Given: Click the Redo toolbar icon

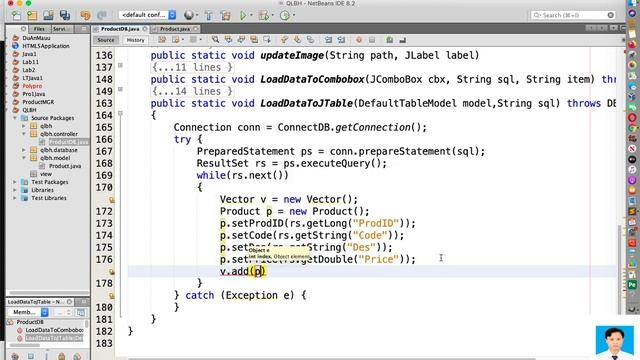Looking at the screenshot, I should pos(102,16).
